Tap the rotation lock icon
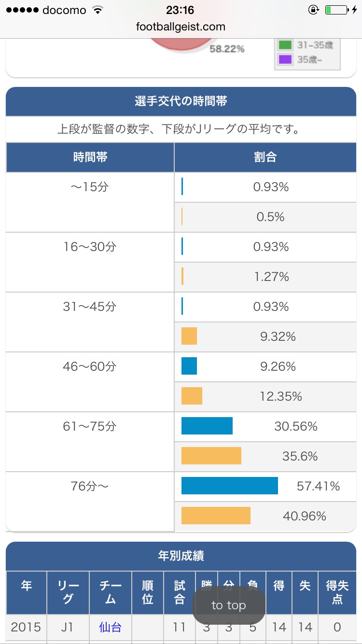This screenshot has width=362, height=644. [313, 10]
